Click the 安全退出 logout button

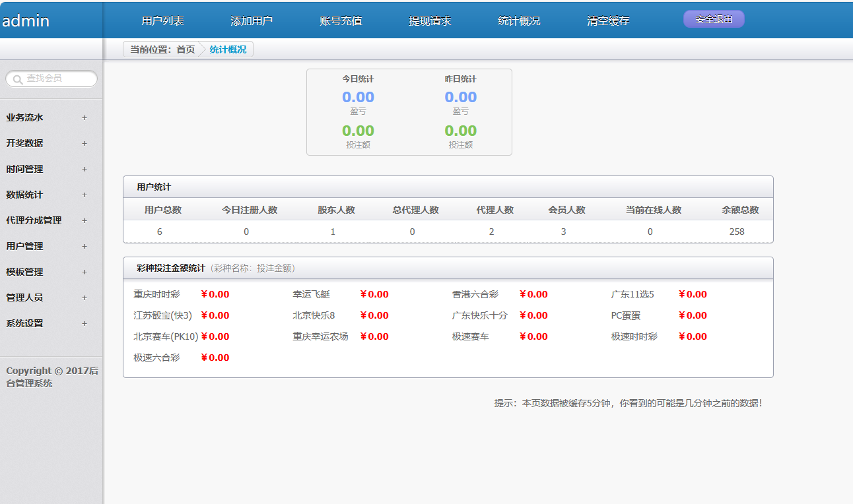pyautogui.click(x=714, y=19)
